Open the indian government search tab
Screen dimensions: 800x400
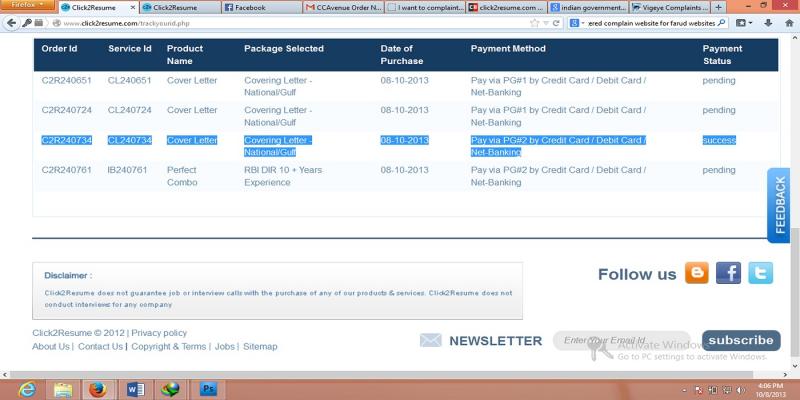(588, 8)
